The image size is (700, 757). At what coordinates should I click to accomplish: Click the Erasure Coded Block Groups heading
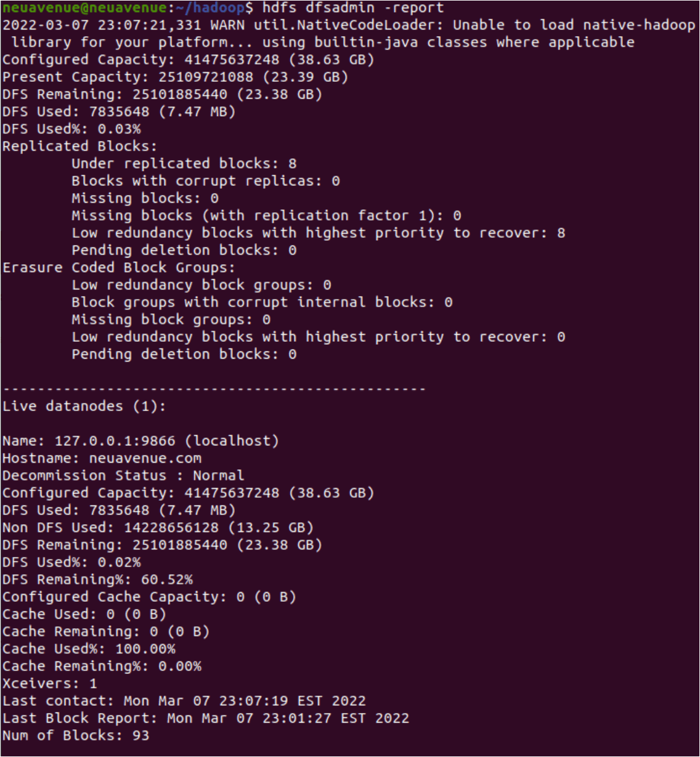coord(119,268)
